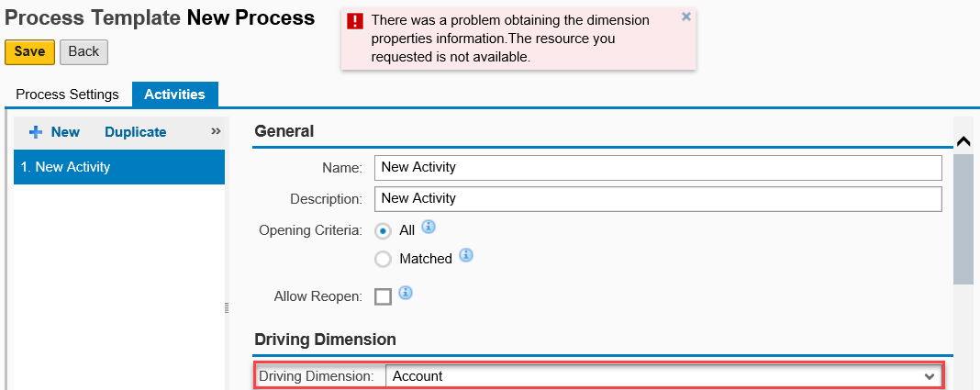This screenshot has height=390, width=980.
Task: Click the Driving Dimension section heading
Action: pos(325,340)
